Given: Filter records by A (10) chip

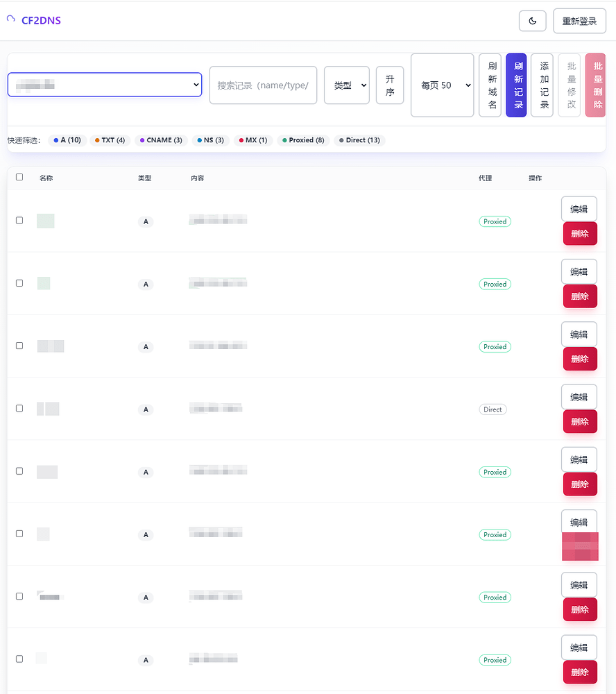Looking at the screenshot, I should (67, 140).
